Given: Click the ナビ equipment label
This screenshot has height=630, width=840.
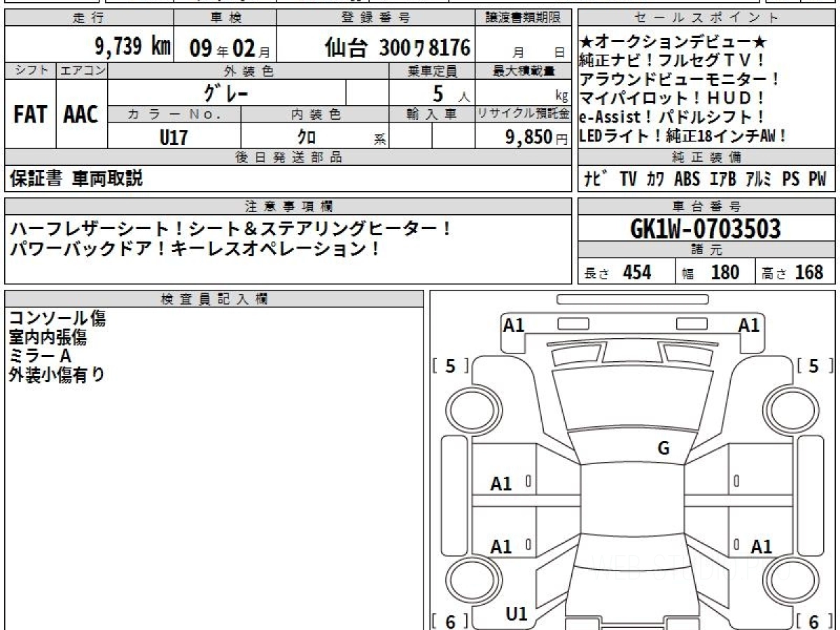Looking at the screenshot, I should pyautogui.click(x=596, y=179).
